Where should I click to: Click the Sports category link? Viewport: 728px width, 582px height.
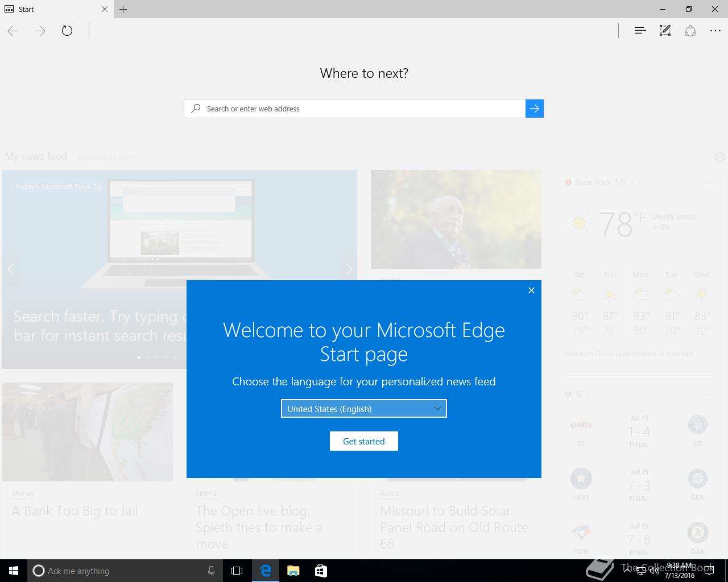pos(206,493)
